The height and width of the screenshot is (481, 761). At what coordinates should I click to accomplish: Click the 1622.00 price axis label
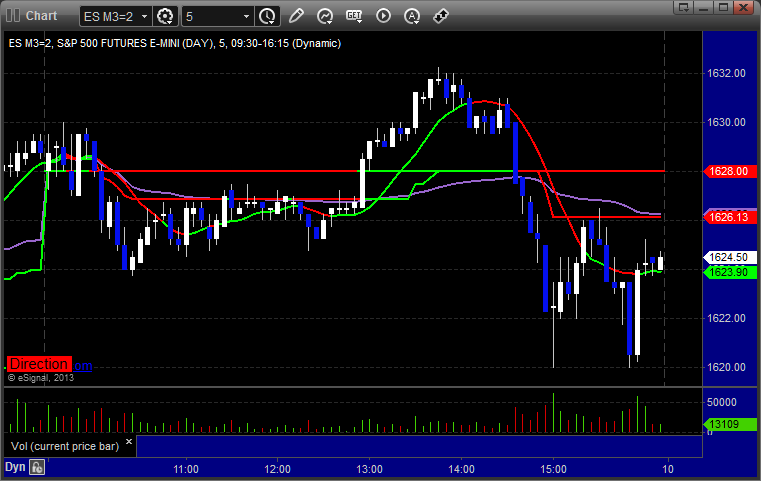click(726, 318)
